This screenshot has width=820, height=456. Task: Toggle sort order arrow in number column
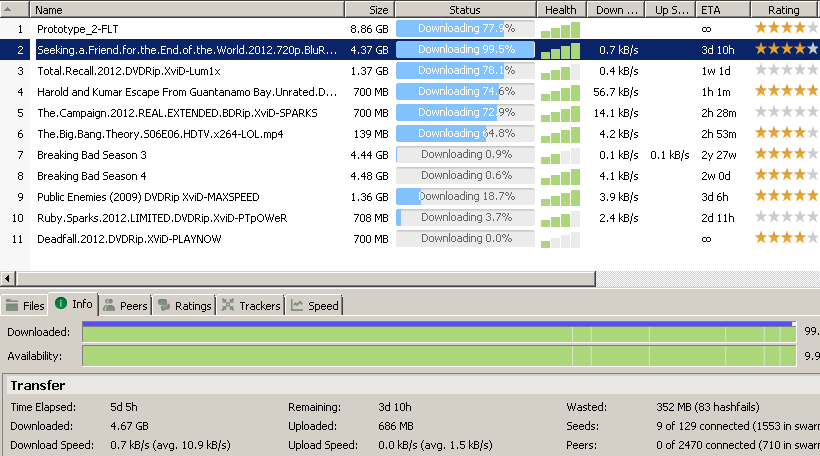[x=8, y=9]
